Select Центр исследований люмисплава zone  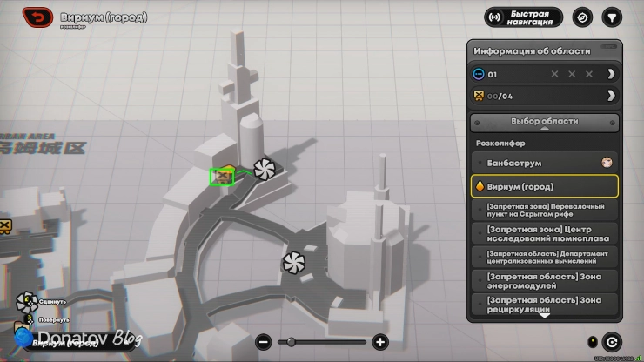545,233
